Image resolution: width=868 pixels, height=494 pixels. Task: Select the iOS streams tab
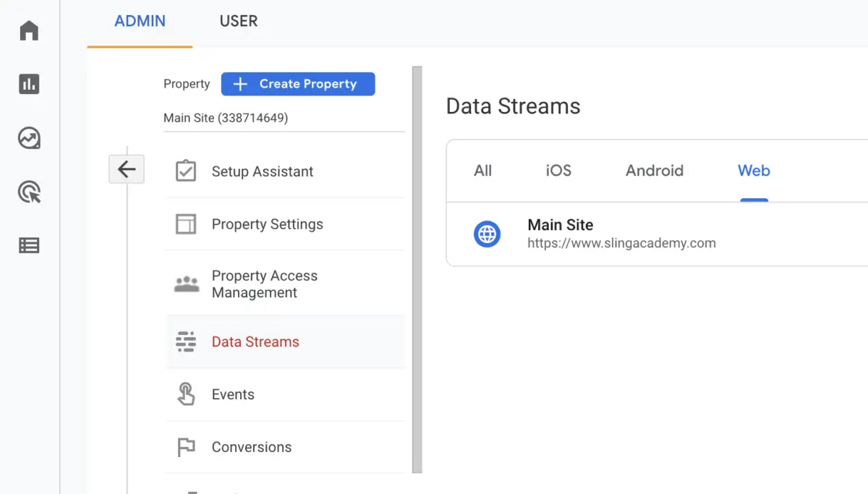pos(558,171)
